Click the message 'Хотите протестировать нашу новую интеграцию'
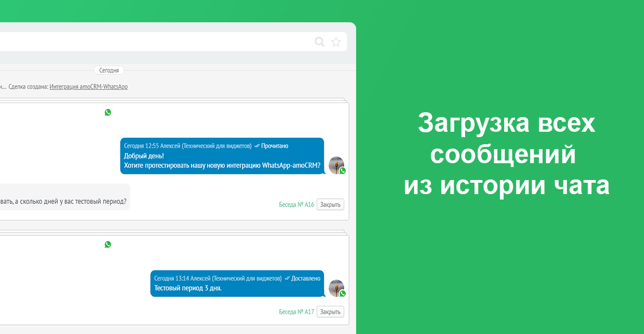644x334 pixels. click(222, 165)
